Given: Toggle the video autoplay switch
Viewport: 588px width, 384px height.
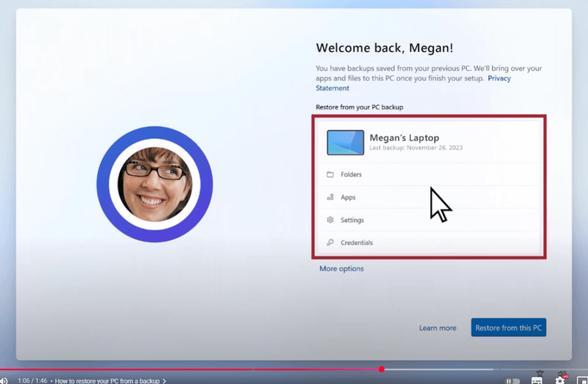Looking at the screenshot, I should (512, 381).
